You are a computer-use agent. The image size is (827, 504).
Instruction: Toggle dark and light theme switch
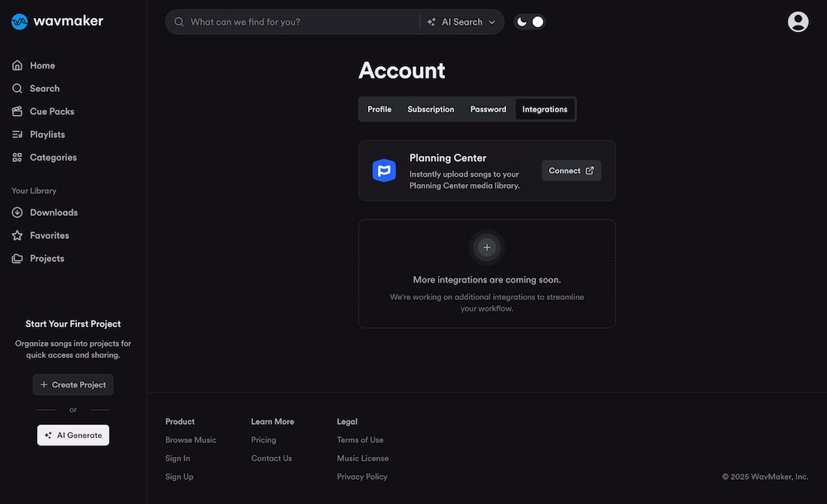click(x=529, y=22)
